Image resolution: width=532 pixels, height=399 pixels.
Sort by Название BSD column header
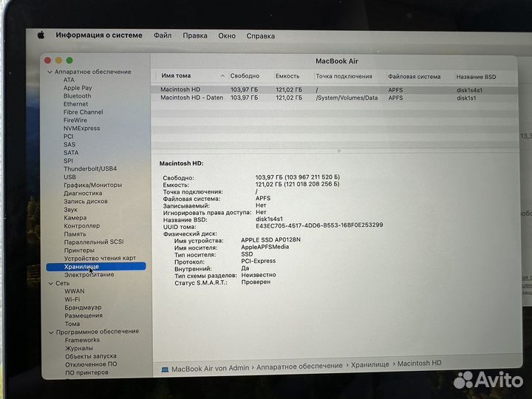[476, 77]
